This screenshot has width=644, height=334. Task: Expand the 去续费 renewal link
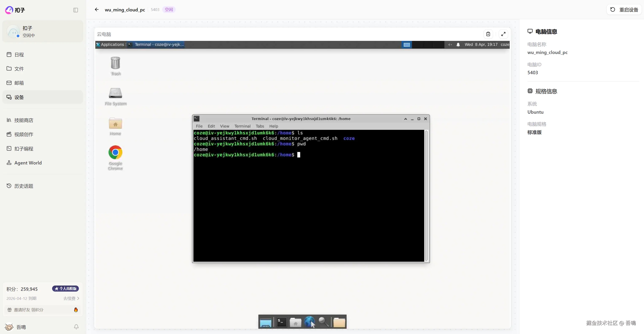pos(71,298)
